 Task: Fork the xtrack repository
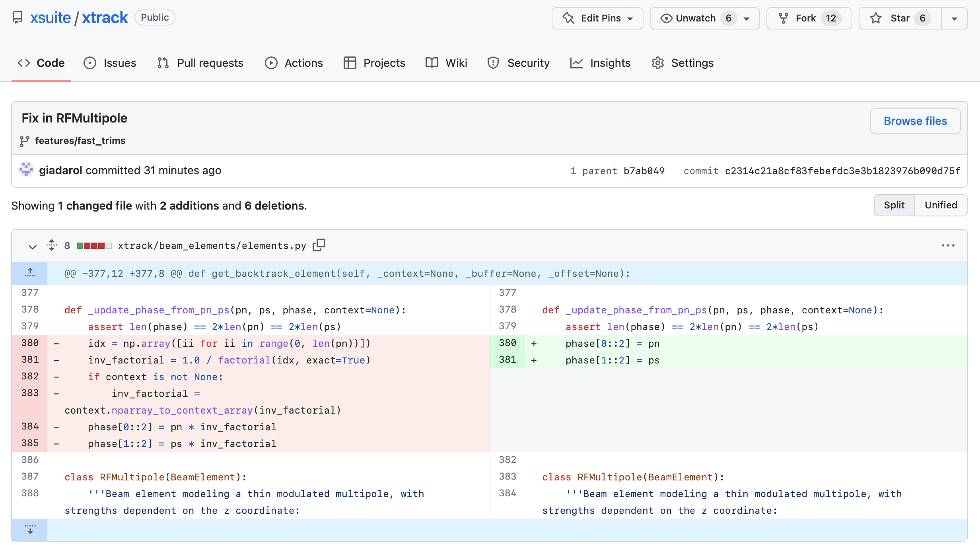[x=809, y=18]
